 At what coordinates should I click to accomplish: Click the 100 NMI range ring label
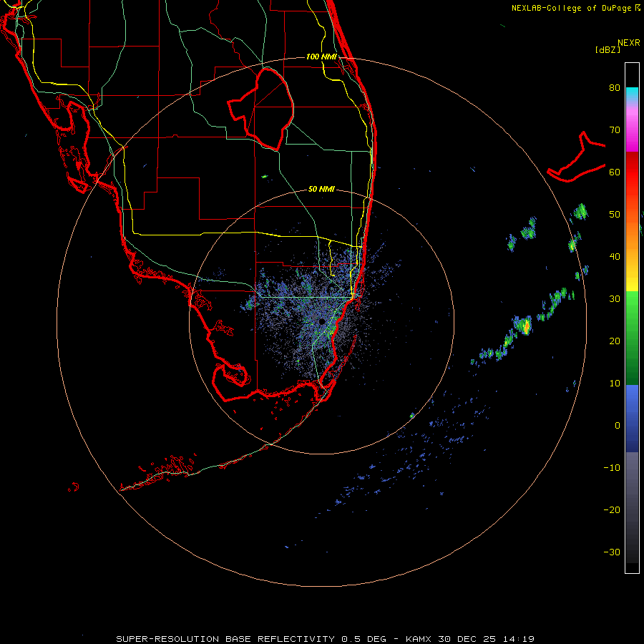pos(321,57)
